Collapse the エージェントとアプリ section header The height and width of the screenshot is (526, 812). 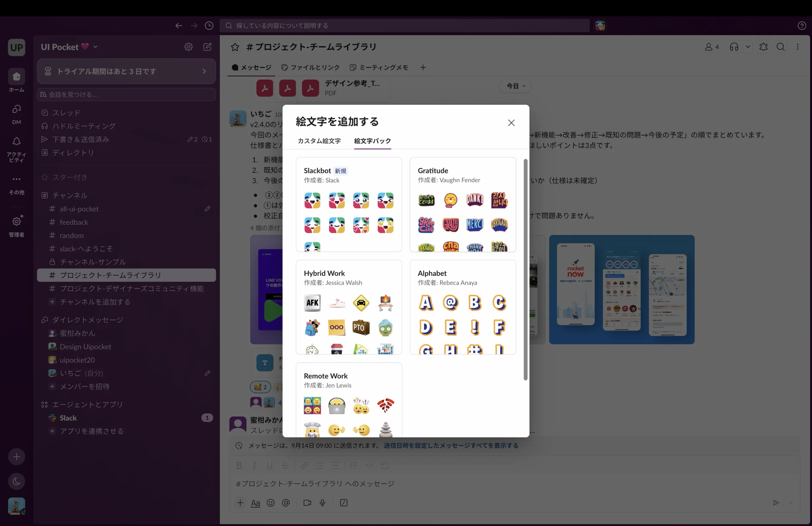tap(87, 404)
